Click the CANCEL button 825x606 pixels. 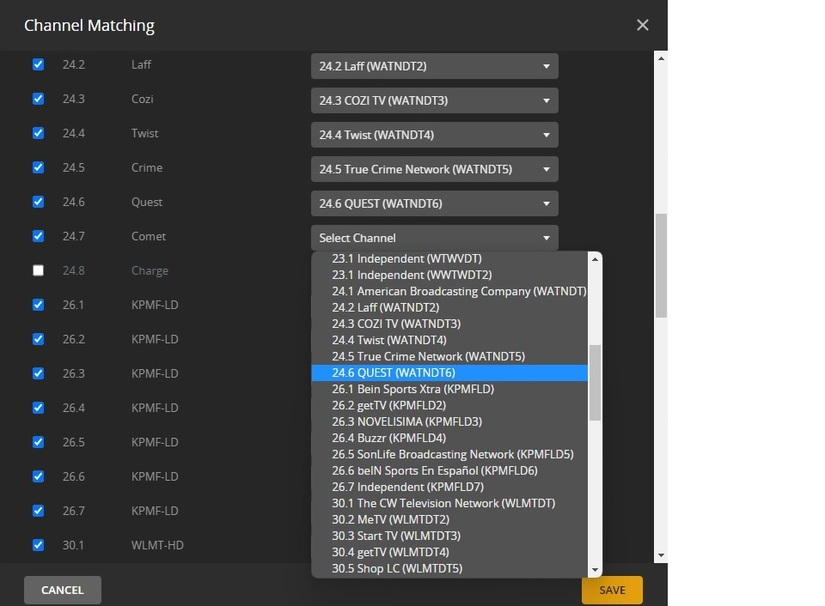pos(62,590)
